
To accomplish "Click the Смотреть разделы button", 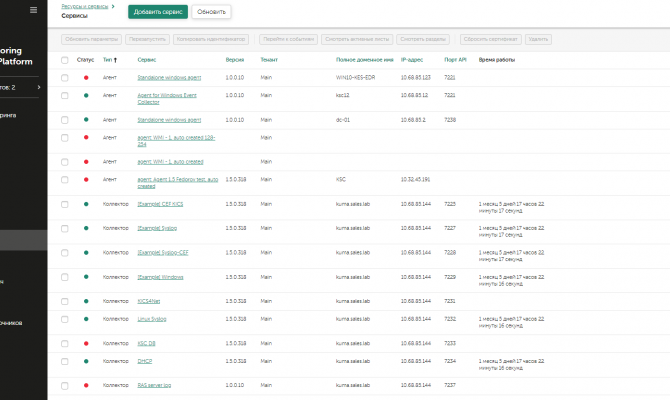I will pyautogui.click(x=423, y=39).
